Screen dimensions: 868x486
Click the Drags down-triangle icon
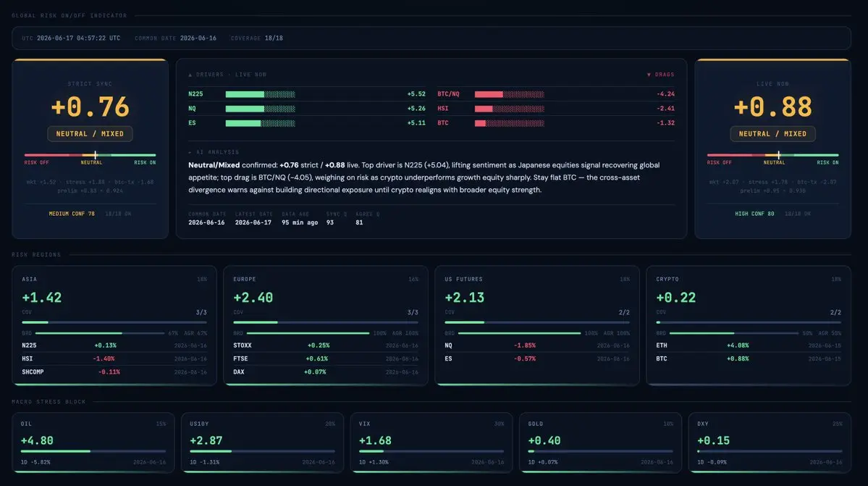(649, 75)
